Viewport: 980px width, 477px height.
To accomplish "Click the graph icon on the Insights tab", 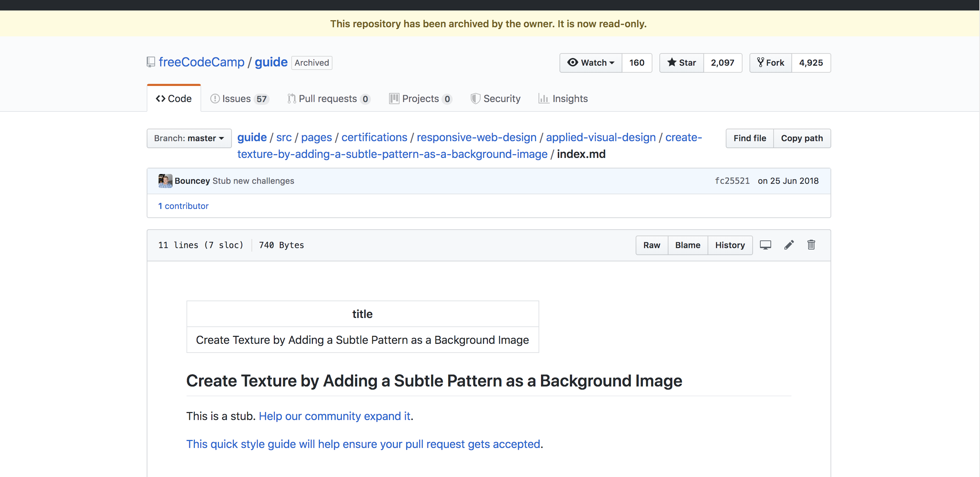I will pos(544,98).
